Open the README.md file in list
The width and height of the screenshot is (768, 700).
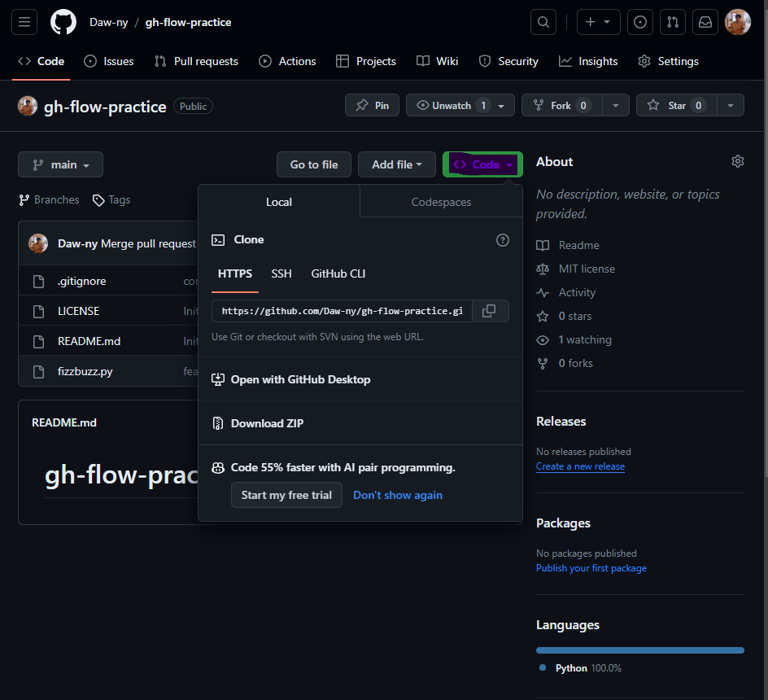89,341
